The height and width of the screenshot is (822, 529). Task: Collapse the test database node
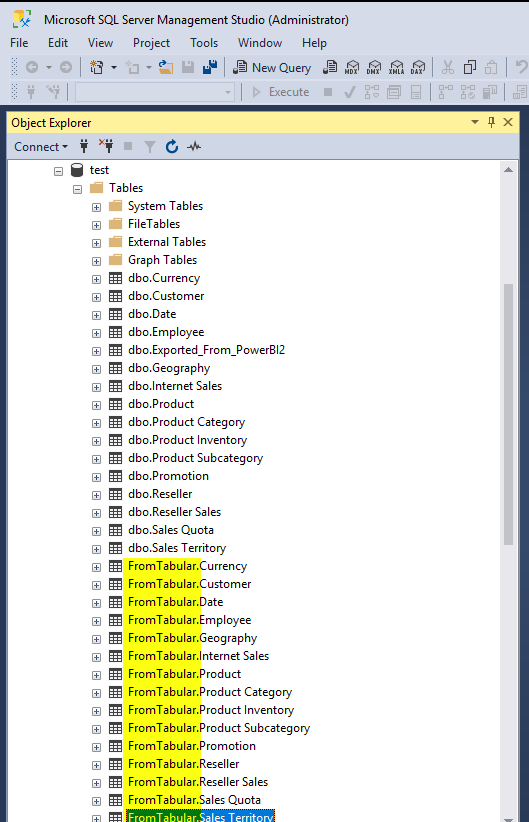(x=59, y=171)
